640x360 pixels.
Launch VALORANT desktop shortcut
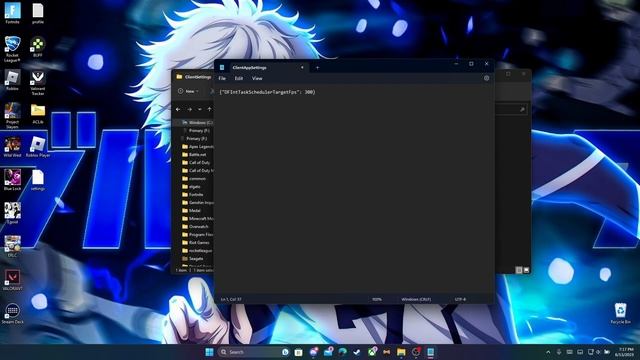point(12,280)
